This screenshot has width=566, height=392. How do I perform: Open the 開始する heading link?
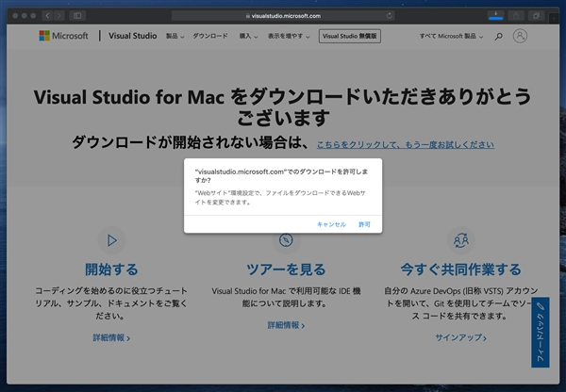click(111, 269)
